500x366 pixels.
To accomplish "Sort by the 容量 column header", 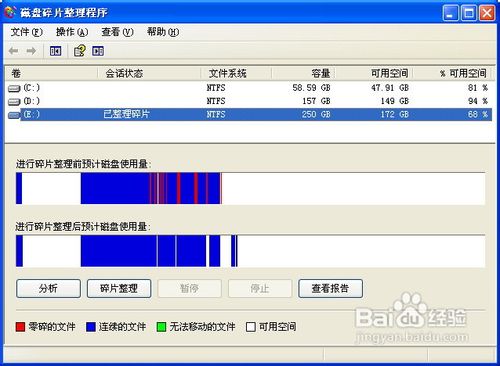I will click(303, 73).
